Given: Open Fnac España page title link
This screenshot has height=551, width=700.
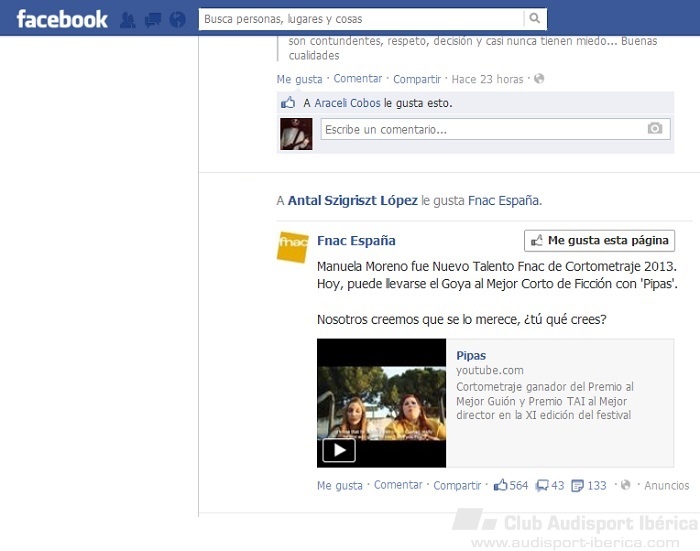Looking at the screenshot, I should (x=356, y=241).
